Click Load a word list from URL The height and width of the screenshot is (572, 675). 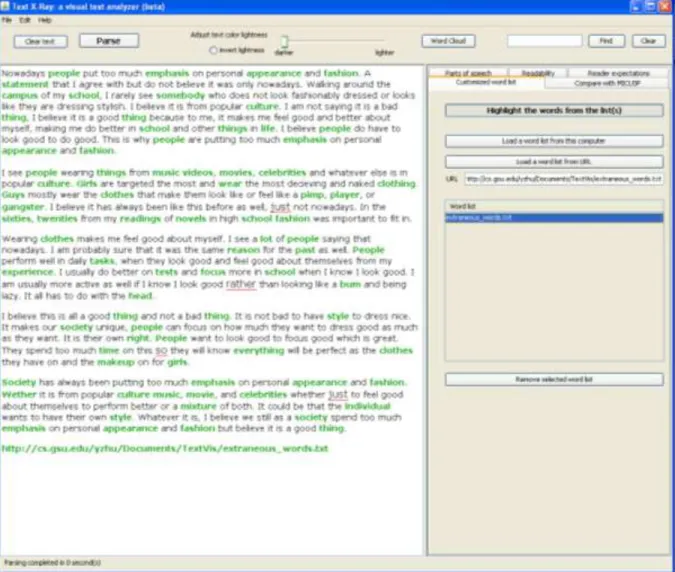point(554,162)
